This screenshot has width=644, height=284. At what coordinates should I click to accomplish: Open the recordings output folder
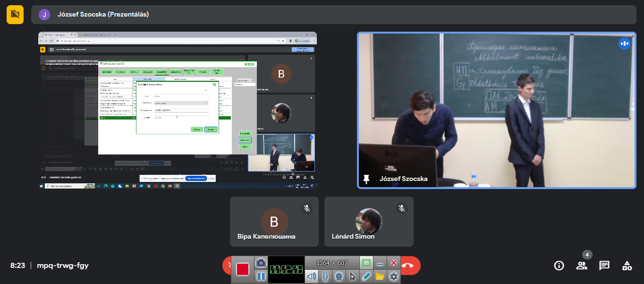[380, 276]
